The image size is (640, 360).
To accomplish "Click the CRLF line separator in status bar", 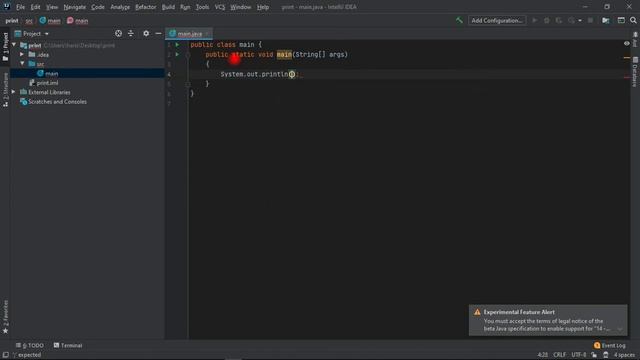I will [x=559, y=355].
